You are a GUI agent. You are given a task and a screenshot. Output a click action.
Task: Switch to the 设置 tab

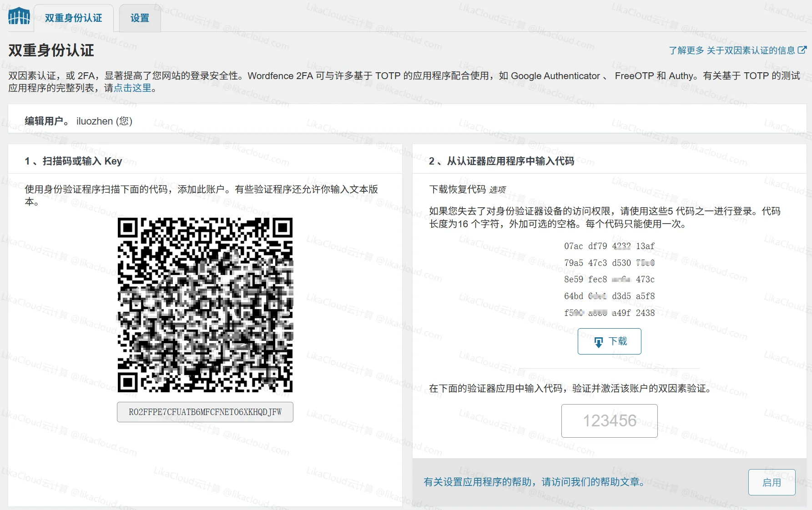[139, 18]
